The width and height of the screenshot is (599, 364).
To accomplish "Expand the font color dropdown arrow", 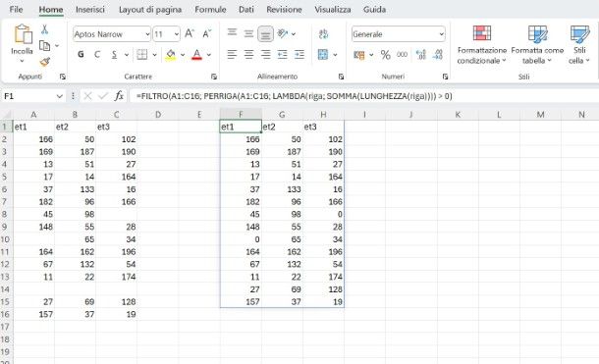I will coord(209,55).
